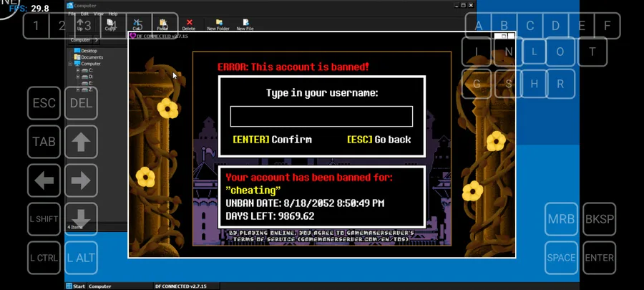This screenshot has width=644, height=290.
Task: Switch to DF CONNECTED v2.7.15 taskbar item
Action: click(187, 286)
